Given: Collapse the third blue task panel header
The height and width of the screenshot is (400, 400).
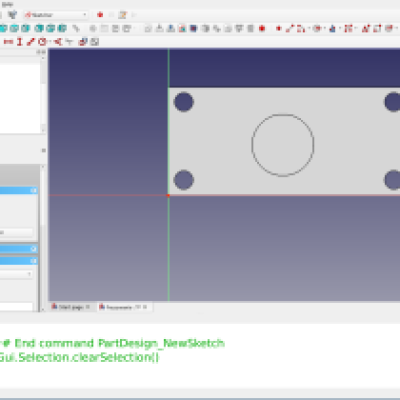Looking at the screenshot, I should (x=34, y=261).
